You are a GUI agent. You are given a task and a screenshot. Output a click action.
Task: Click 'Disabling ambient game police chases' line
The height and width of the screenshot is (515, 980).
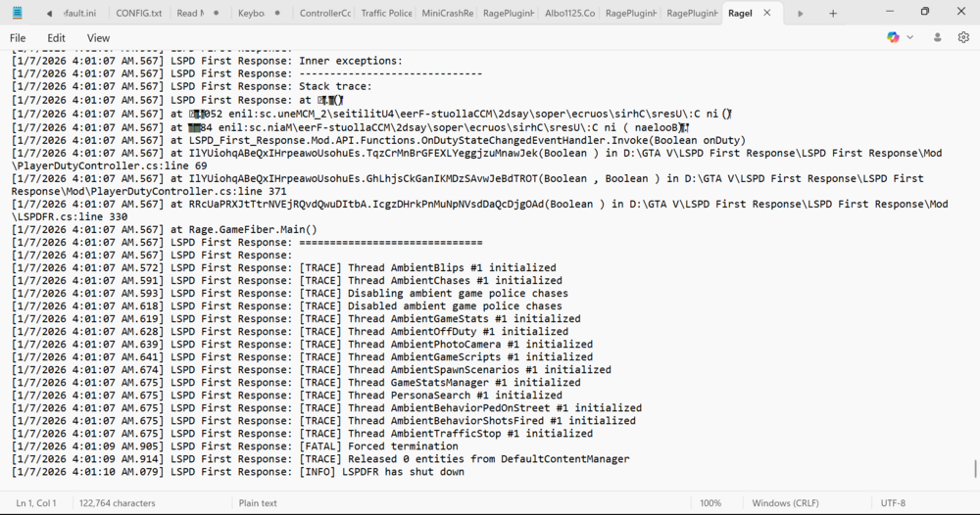(290, 294)
